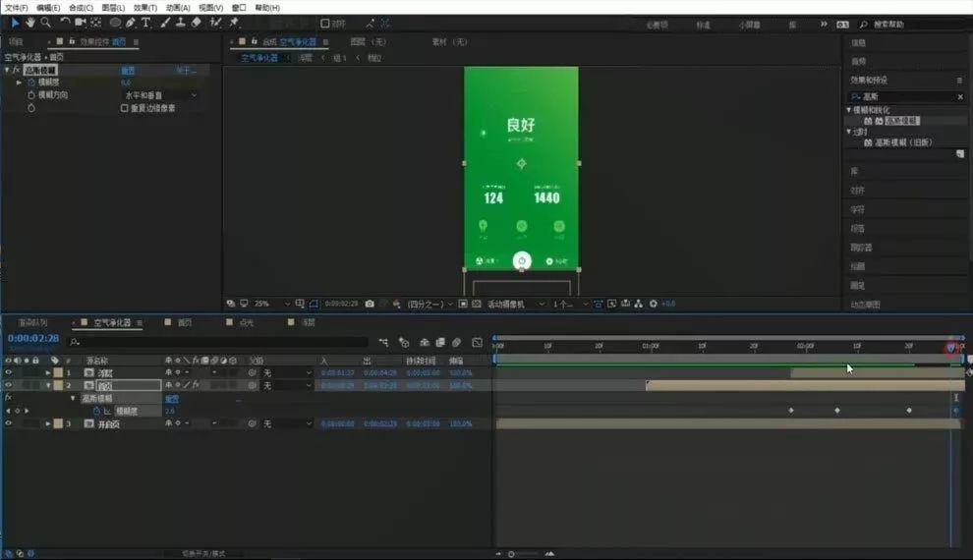Image resolution: width=973 pixels, height=560 pixels.
Task: Click the 重置 reset link for 高斯模糊
Action: 128,70
